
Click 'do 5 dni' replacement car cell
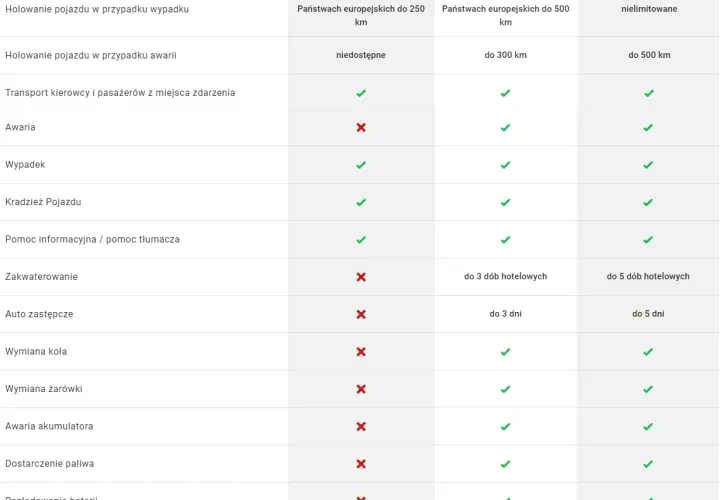pyautogui.click(x=648, y=314)
